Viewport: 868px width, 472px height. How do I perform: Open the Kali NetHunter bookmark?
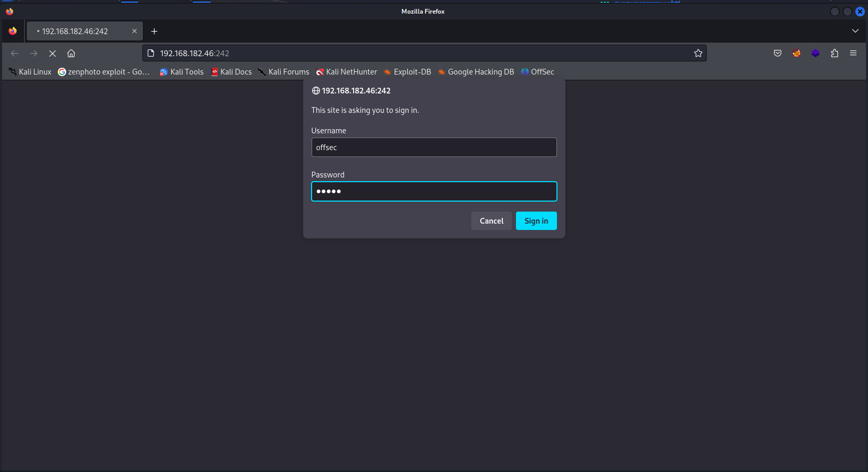[x=346, y=72]
